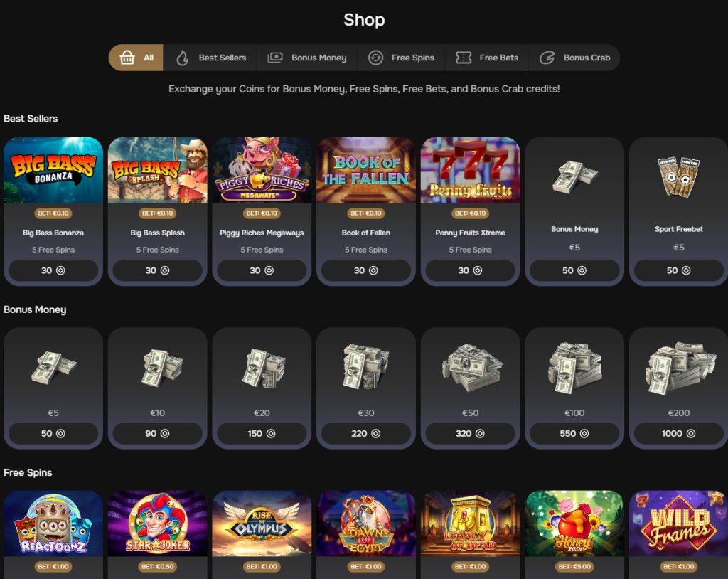Screen dimensions: 728x579
Task: Click the €200 bonus money cash pile
Action: [x=678, y=366]
